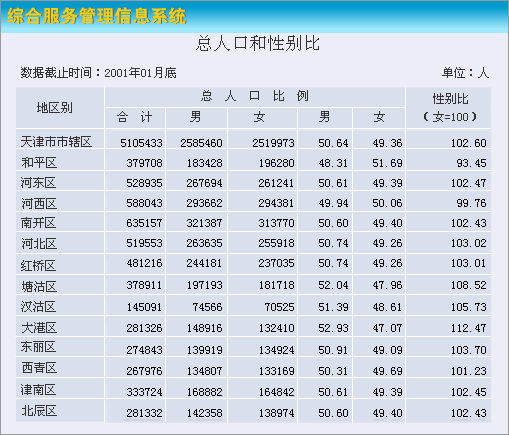
Task: Open the 河东区 row label
Action: 38,183
